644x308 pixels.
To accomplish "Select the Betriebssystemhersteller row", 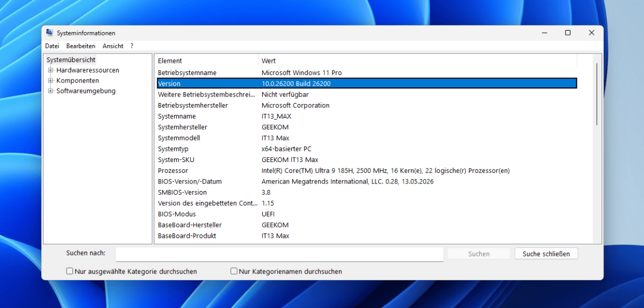I will tap(367, 105).
